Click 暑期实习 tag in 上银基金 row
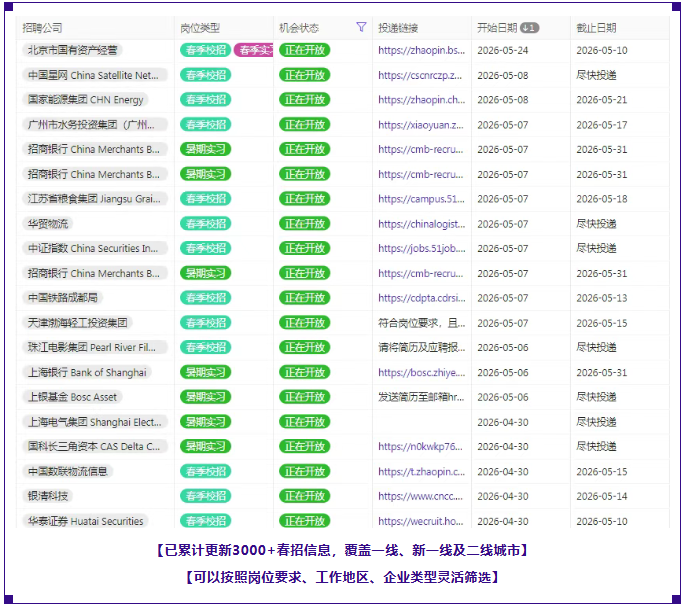The width and height of the screenshot is (685, 607). tap(206, 397)
